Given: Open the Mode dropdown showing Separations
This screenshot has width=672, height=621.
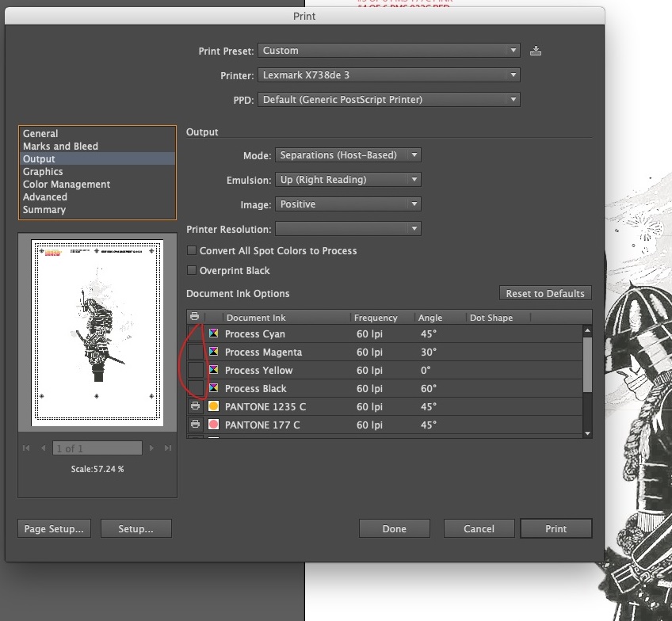Looking at the screenshot, I should [348, 155].
